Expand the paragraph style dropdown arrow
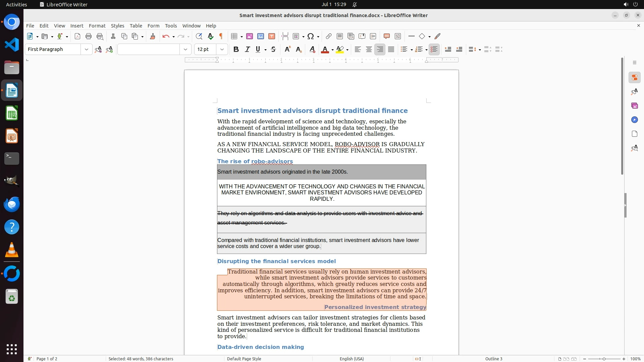The width and height of the screenshot is (644, 362). pos(87,50)
